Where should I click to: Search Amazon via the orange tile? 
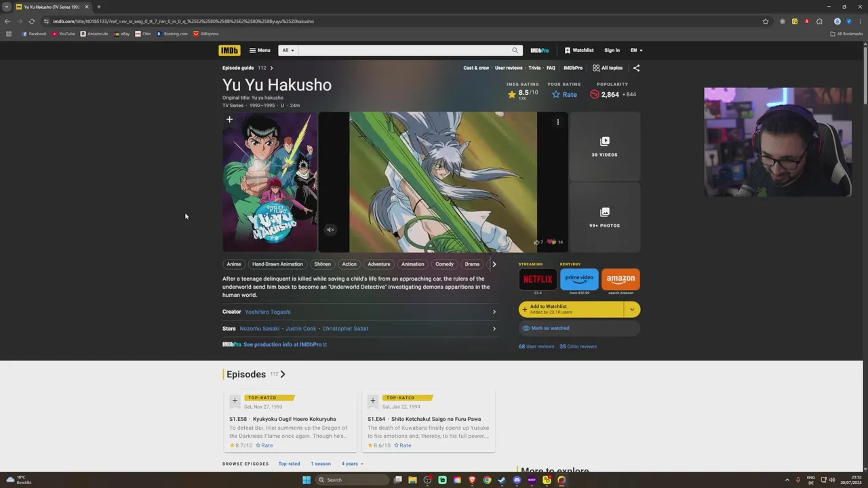tap(620, 279)
